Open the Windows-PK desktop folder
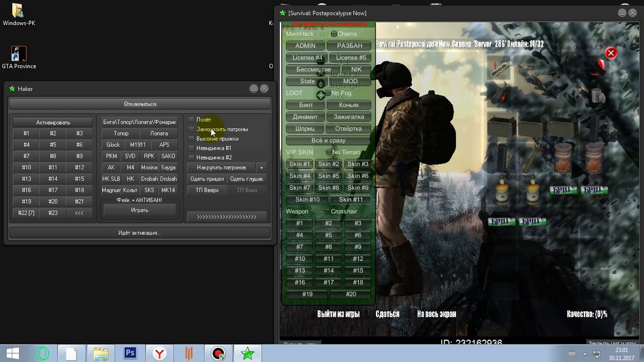 (19, 15)
